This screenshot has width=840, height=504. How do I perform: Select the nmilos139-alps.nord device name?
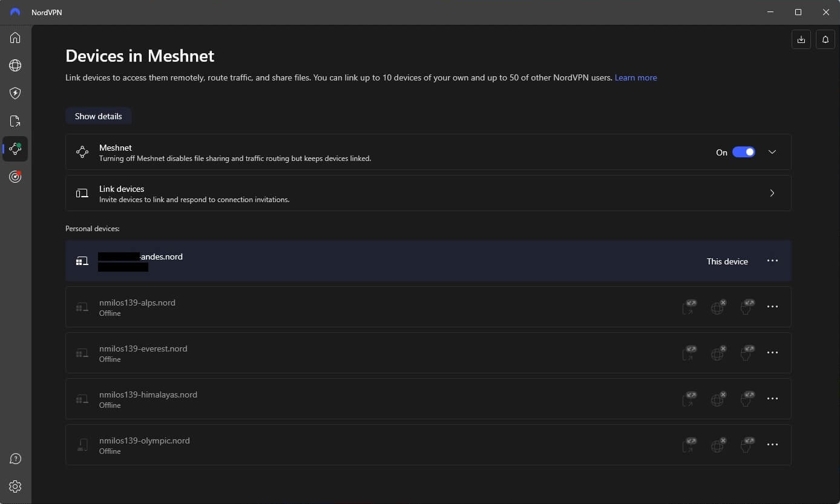[x=137, y=303]
